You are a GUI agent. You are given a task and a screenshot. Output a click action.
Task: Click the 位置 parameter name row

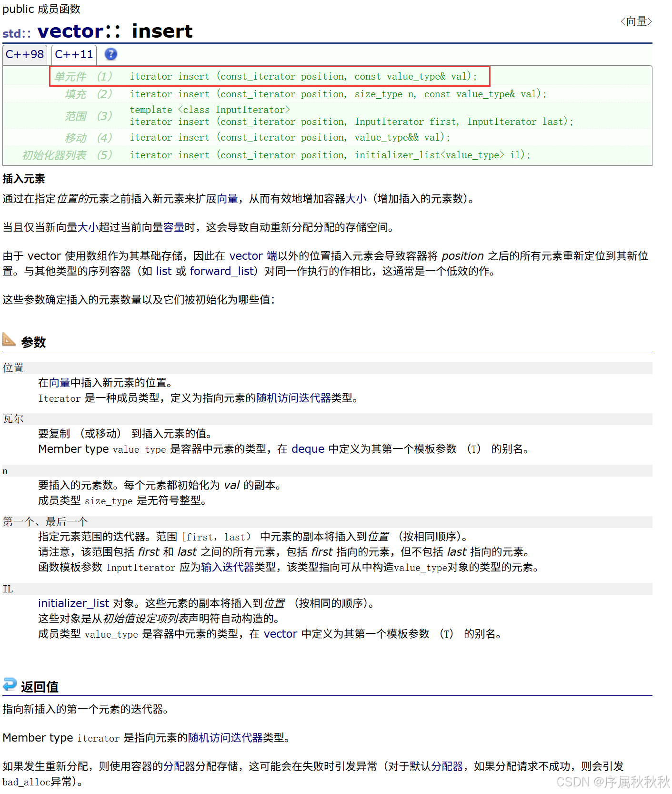click(x=327, y=368)
